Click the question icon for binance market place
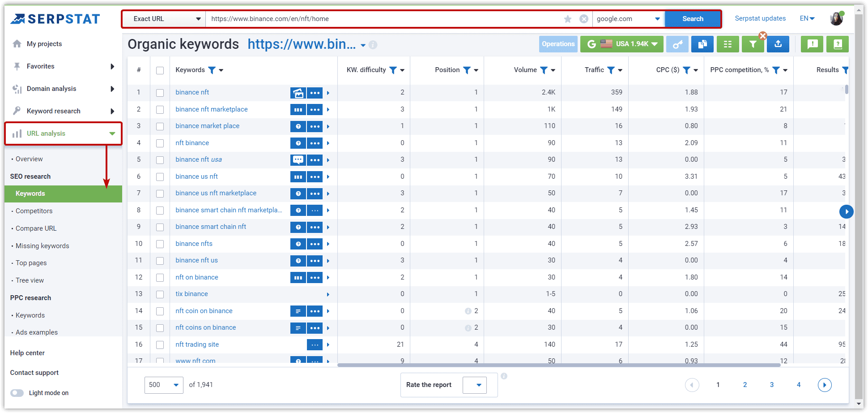 (298, 126)
